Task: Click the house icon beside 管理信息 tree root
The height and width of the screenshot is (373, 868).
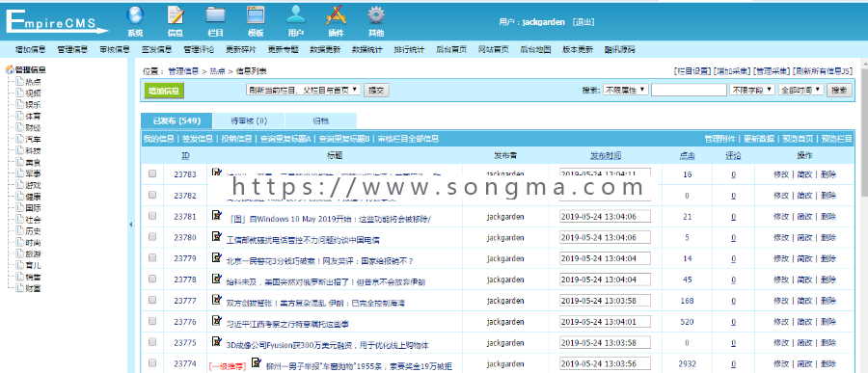Action: pyautogui.click(x=10, y=69)
